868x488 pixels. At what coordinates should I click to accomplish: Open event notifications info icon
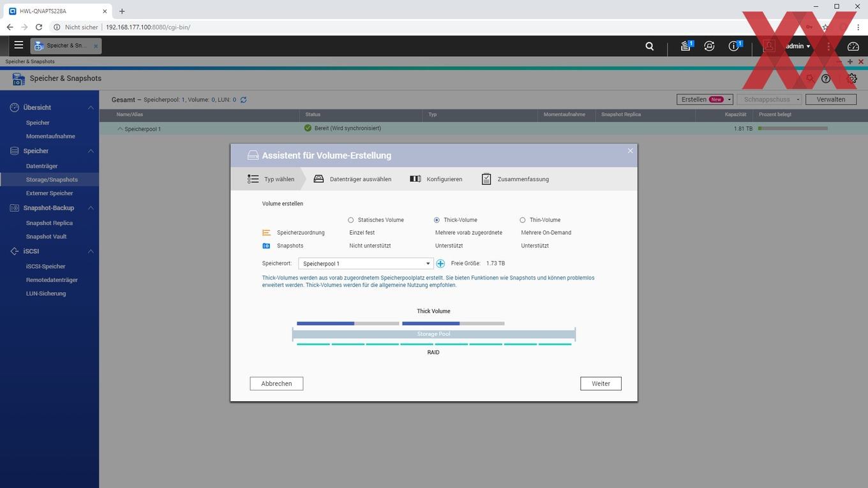pyautogui.click(x=735, y=46)
